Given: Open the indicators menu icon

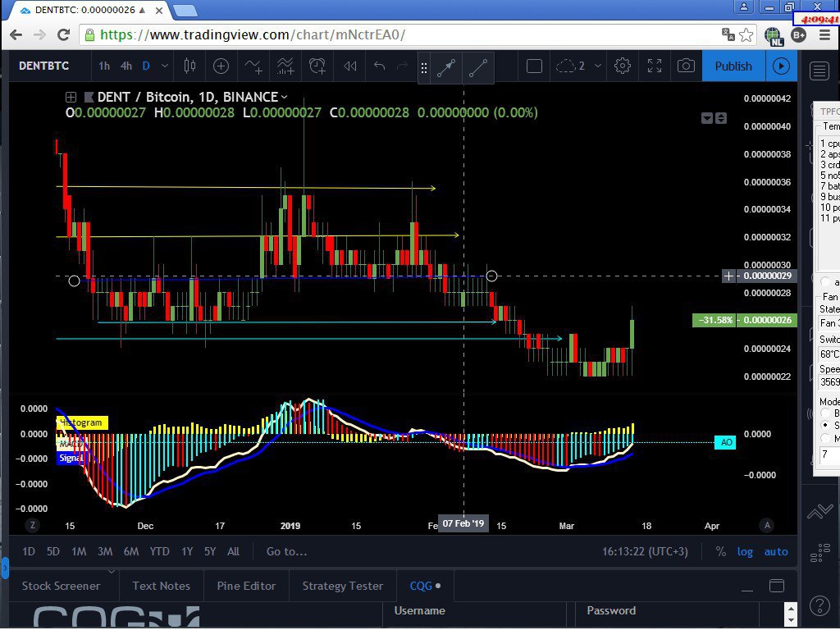Looking at the screenshot, I should click(x=253, y=66).
